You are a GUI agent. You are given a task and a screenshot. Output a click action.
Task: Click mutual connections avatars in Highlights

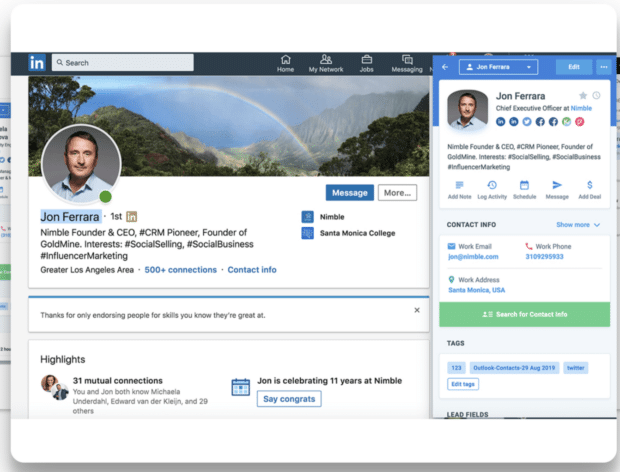point(55,387)
